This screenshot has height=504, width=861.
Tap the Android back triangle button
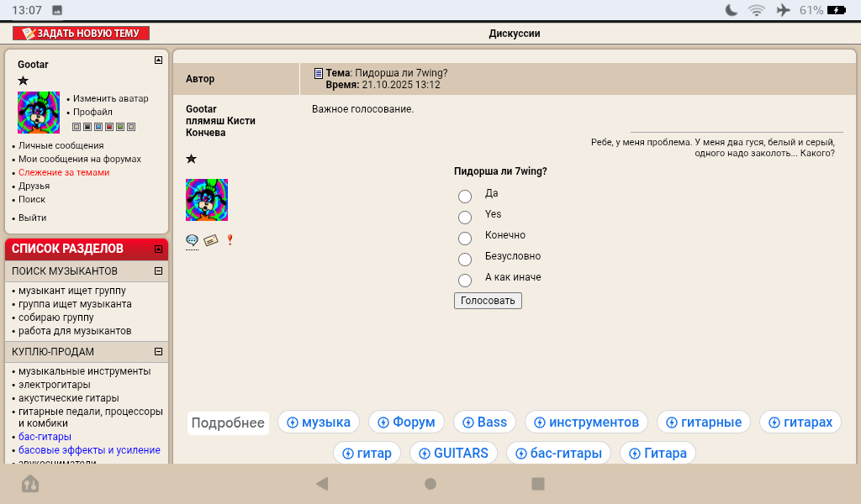click(x=321, y=484)
